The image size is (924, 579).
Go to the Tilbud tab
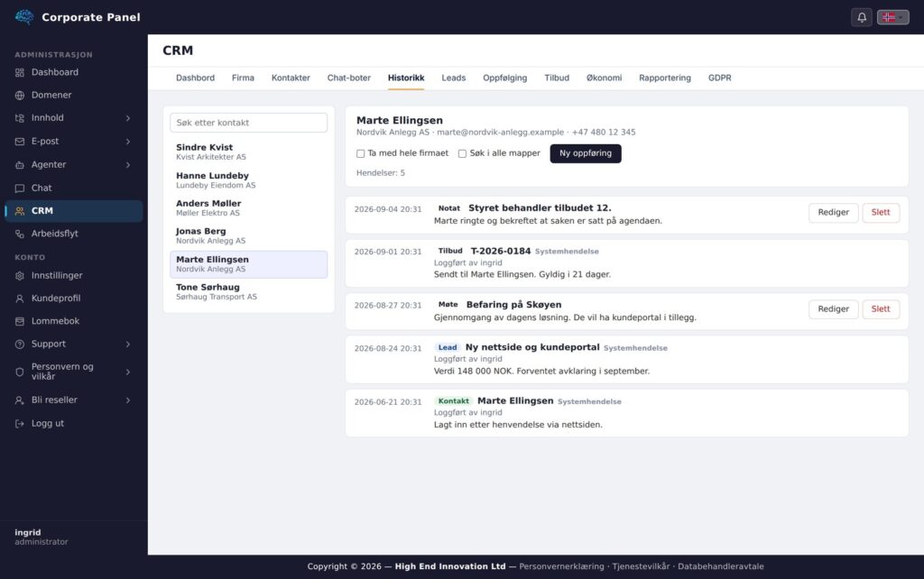pyautogui.click(x=557, y=78)
